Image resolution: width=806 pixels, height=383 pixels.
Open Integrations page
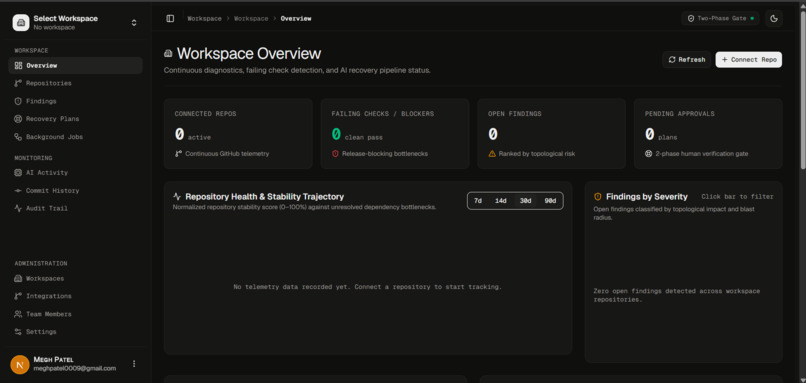point(76,296)
